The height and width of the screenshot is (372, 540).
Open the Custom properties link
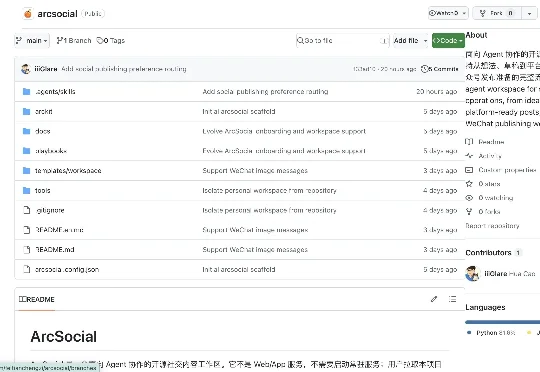point(507,170)
